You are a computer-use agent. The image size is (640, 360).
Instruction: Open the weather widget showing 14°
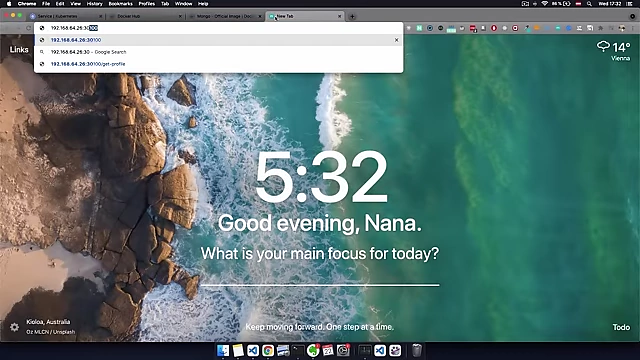pyautogui.click(x=613, y=47)
